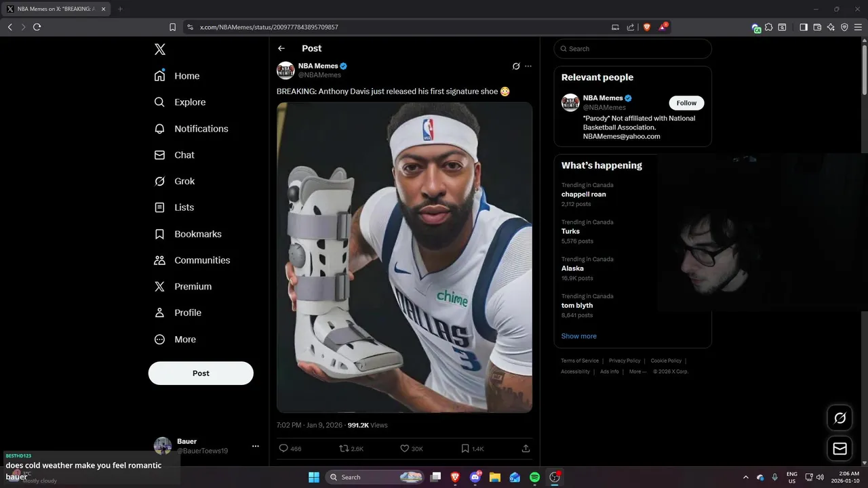Image resolution: width=868 pixels, height=488 pixels.
Task: Open a new browser tab
Action: click(120, 9)
